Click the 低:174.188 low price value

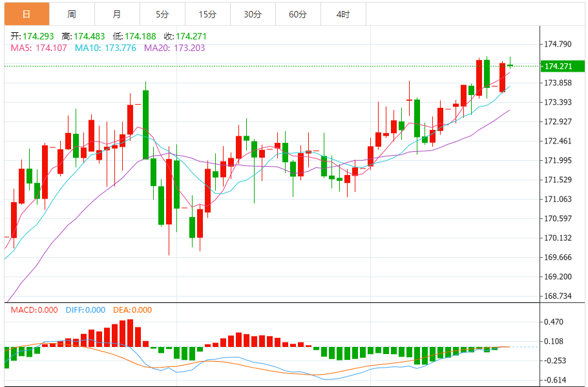pyautogui.click(x=134, y=36)
